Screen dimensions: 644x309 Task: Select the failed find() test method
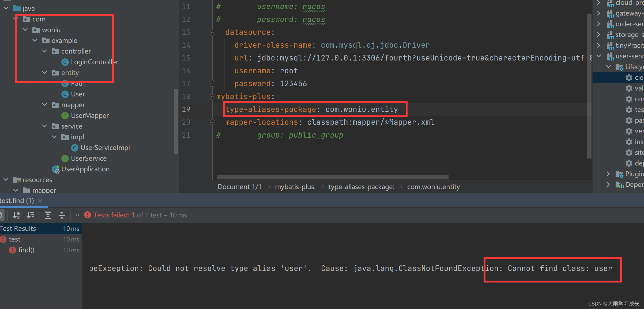pos(26,250)
